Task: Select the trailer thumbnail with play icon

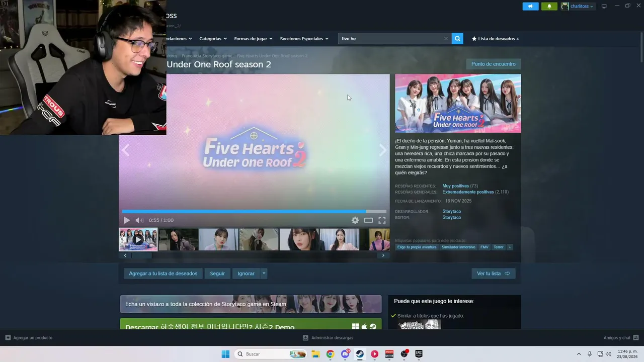Action: [138, 239]
